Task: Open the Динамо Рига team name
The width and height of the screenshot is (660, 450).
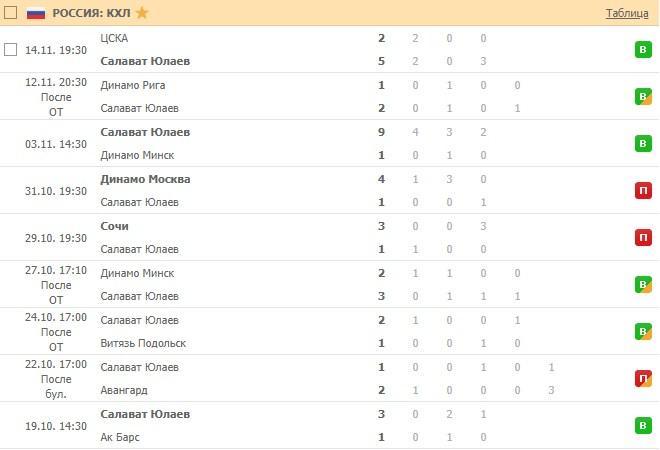Action: (133, 85)
